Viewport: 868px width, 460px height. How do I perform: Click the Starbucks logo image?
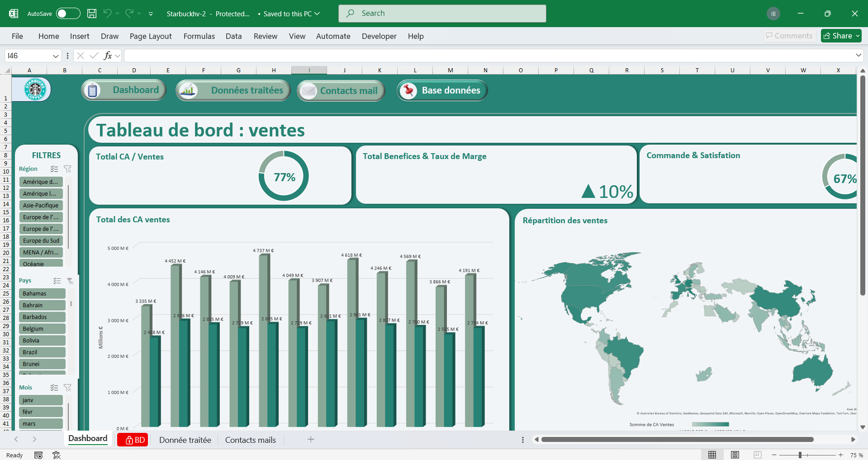[x=35, y=89]
